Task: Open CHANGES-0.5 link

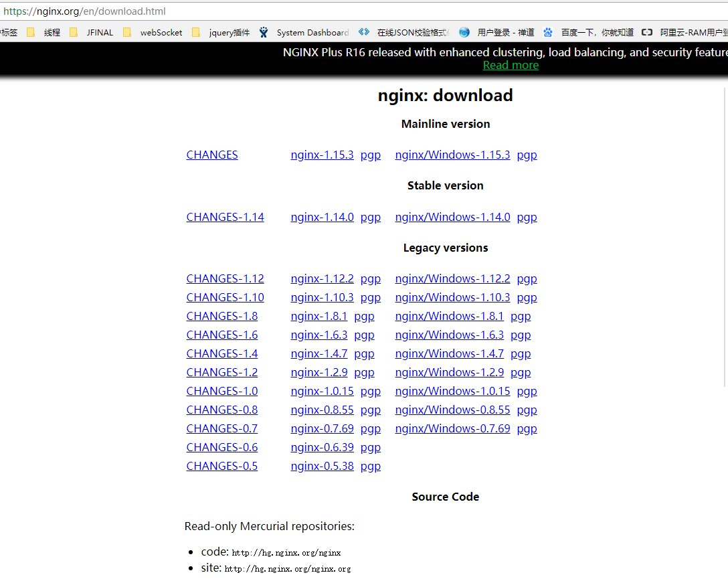Action: tap(222, 467)
